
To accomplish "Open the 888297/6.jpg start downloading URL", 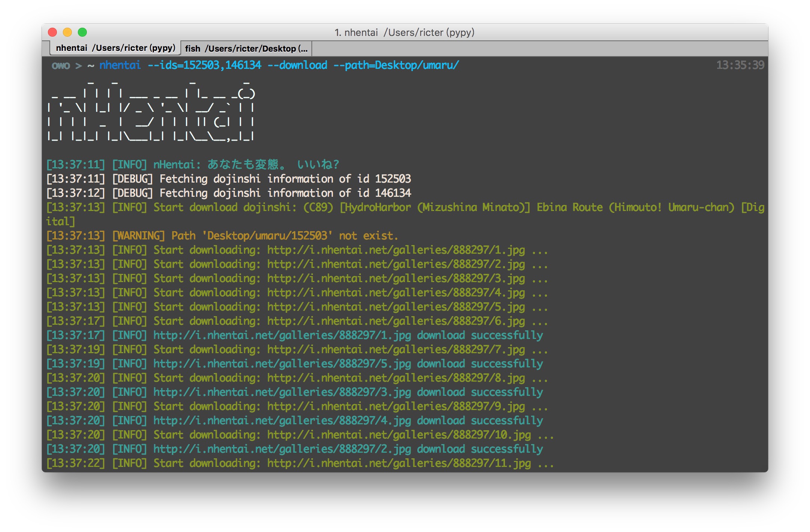I will click(396, 321).
